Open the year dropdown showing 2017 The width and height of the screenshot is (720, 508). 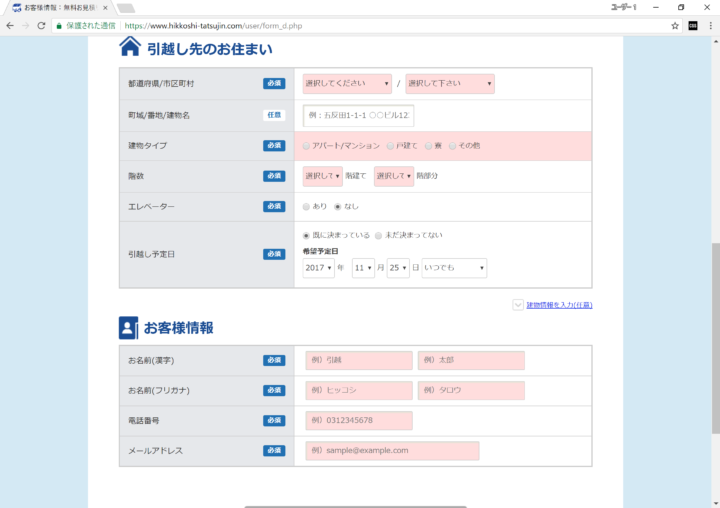coord(319,268)
